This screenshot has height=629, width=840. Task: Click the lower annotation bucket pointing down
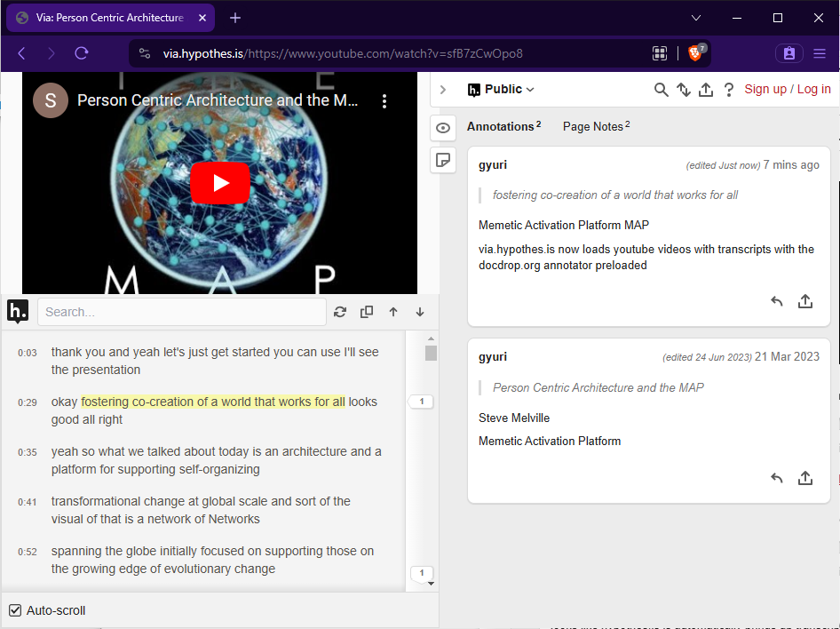click(x=422, y=574)
